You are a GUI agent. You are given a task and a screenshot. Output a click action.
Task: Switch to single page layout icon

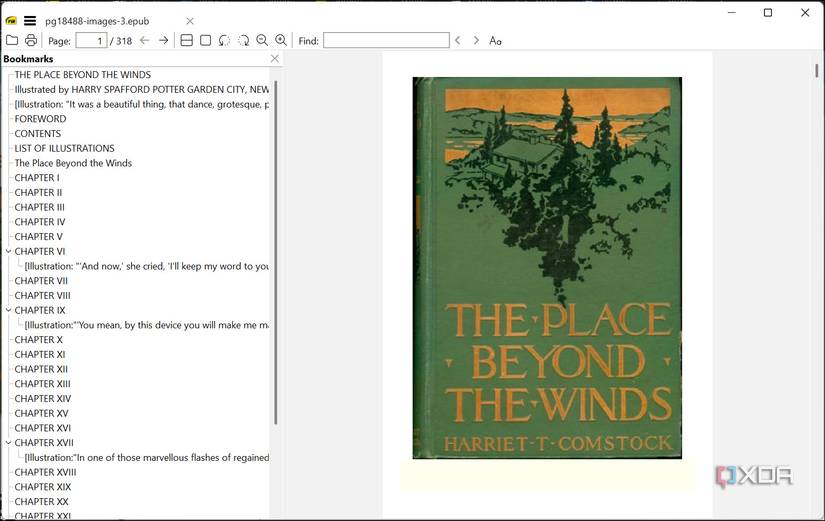click(x=205, y=41)
